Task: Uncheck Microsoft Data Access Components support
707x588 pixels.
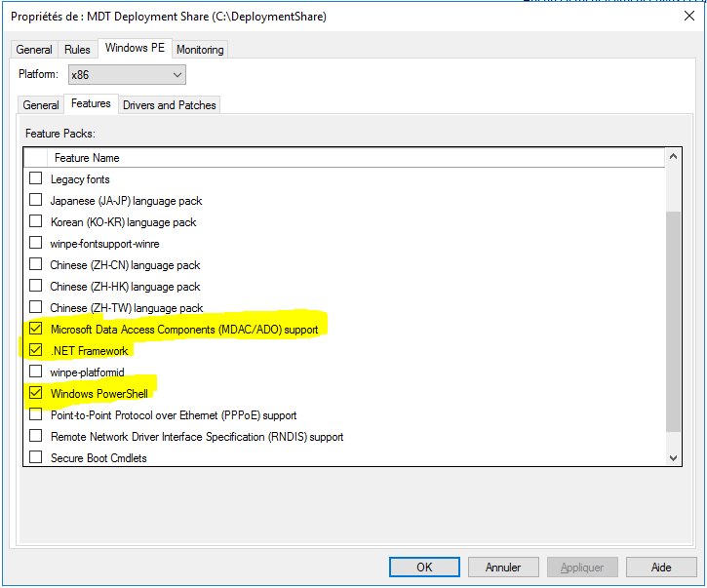Action: pyautogui.click(x=36, y=330)
